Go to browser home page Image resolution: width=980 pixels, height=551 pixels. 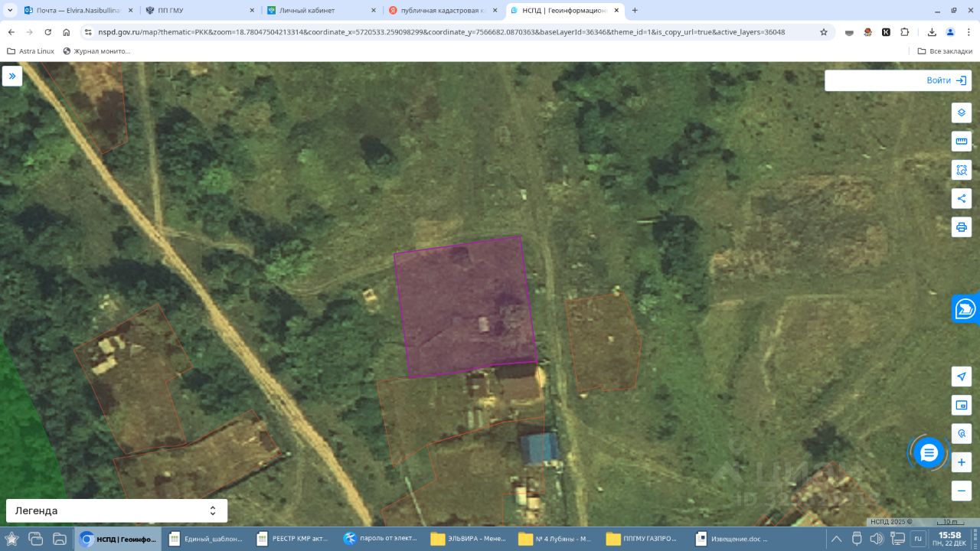click(67, 32)
